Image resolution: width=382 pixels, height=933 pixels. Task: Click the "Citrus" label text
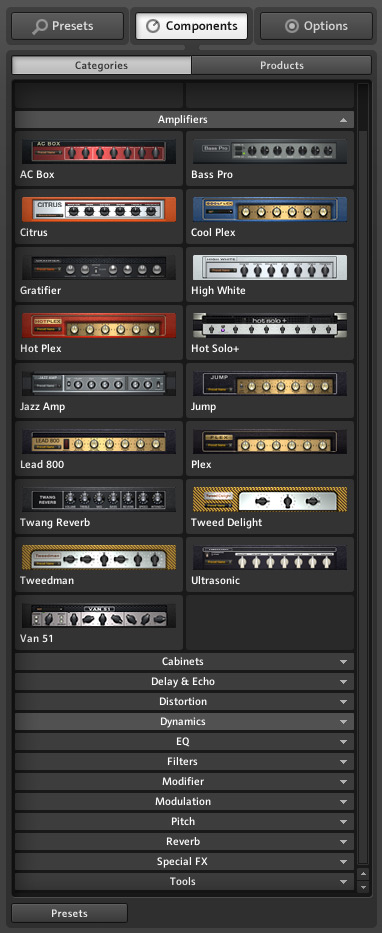click(x=34, y=233)
